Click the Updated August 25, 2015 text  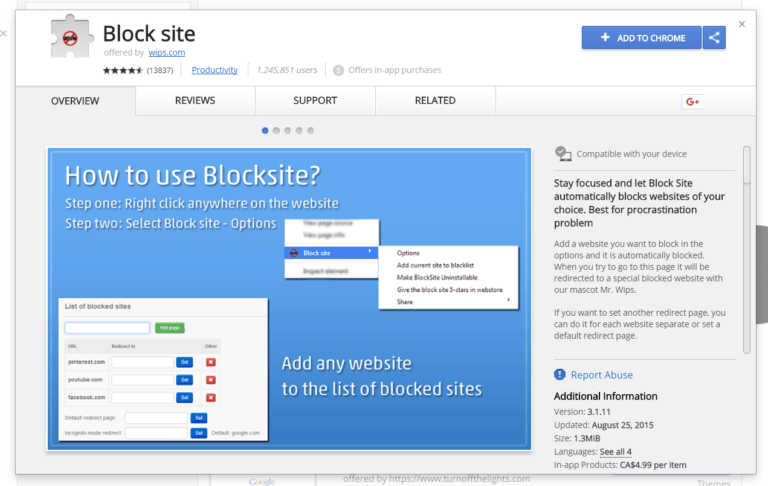[x=603, y=425]
